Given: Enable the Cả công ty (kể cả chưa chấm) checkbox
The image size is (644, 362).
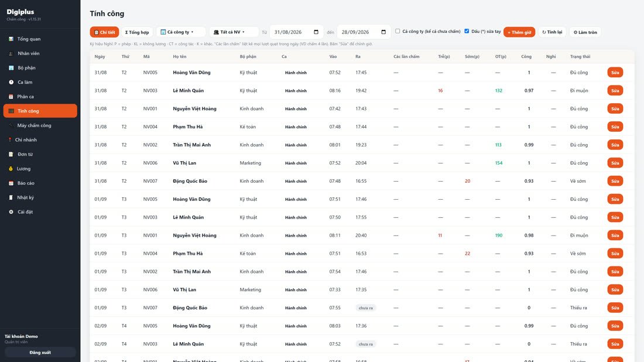Looking at the screenshot, I should [x=398, y=31].
